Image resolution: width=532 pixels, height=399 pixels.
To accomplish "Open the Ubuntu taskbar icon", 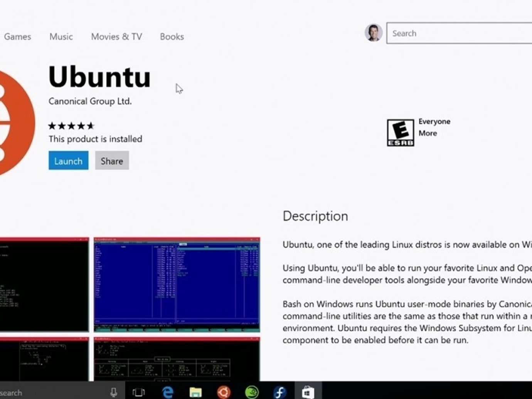I will pyautogui.click(x=224, y=392).
